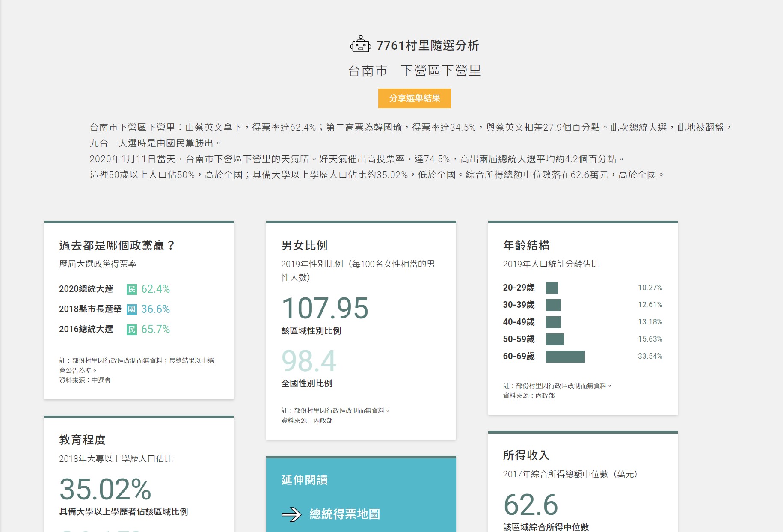Viewport: 783px width, 532px height.
Task: Select the blue 國 party badge for 2018縣市長選舉
Action: coord(133,309)
